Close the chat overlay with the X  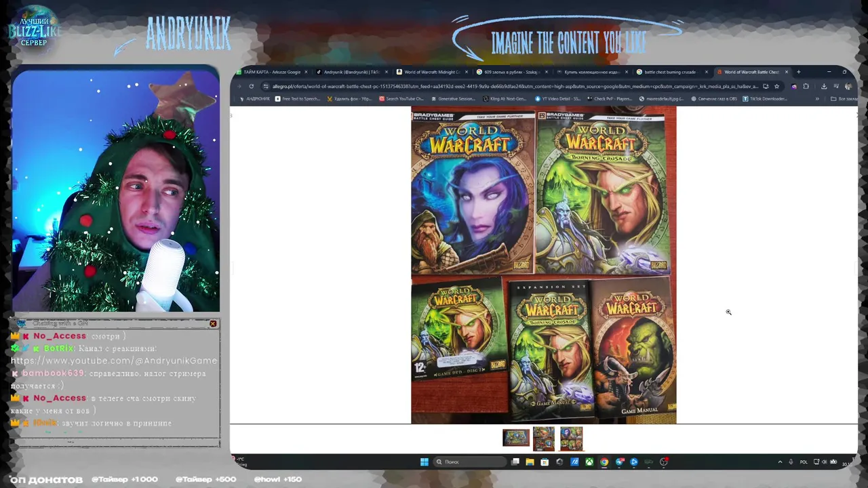click(213, 324)
